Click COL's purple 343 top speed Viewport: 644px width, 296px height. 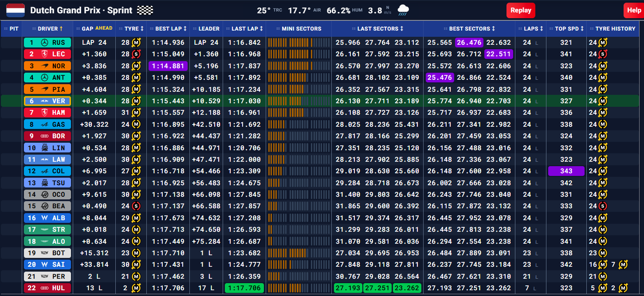pos(566,171)
